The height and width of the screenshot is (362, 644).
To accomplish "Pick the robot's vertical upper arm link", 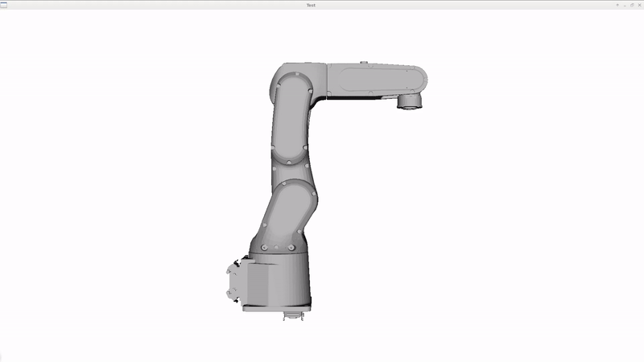I will pyautogui.click(x=291, y=119).
